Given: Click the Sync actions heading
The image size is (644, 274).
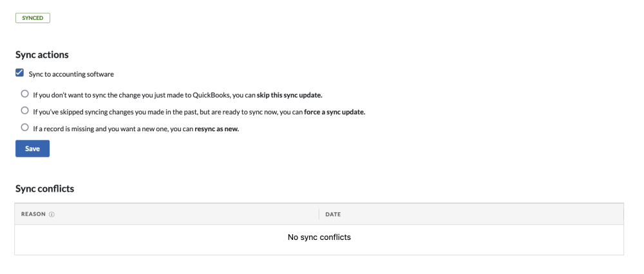Looking at the screenshot, I should 42,55.
